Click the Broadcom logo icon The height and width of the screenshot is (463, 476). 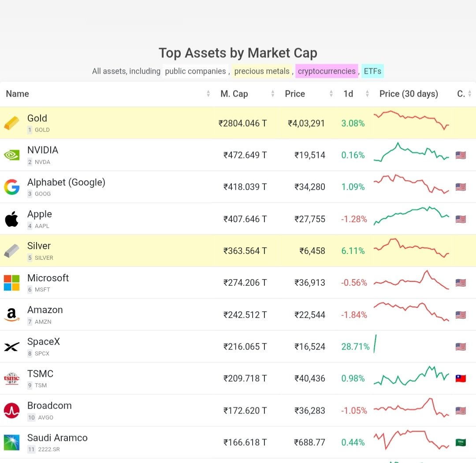pyautogui.click(x=11, y=411)
